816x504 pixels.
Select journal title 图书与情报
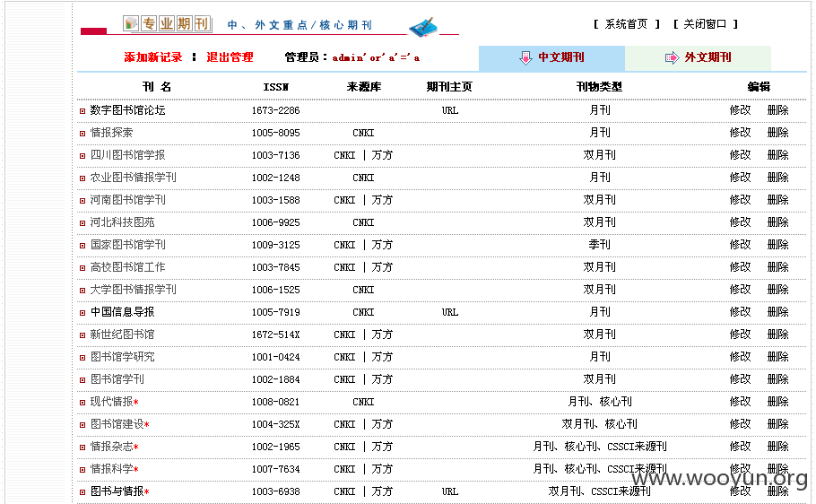[117, 491]
